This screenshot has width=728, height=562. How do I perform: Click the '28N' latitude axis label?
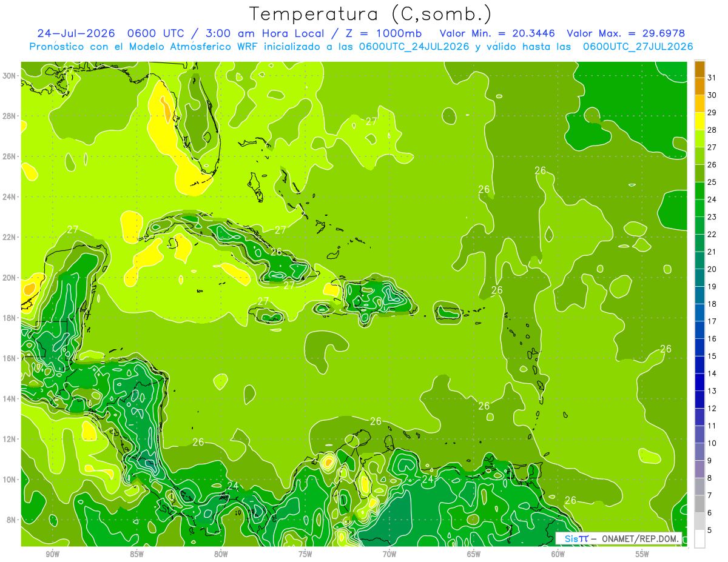[9, 116]
